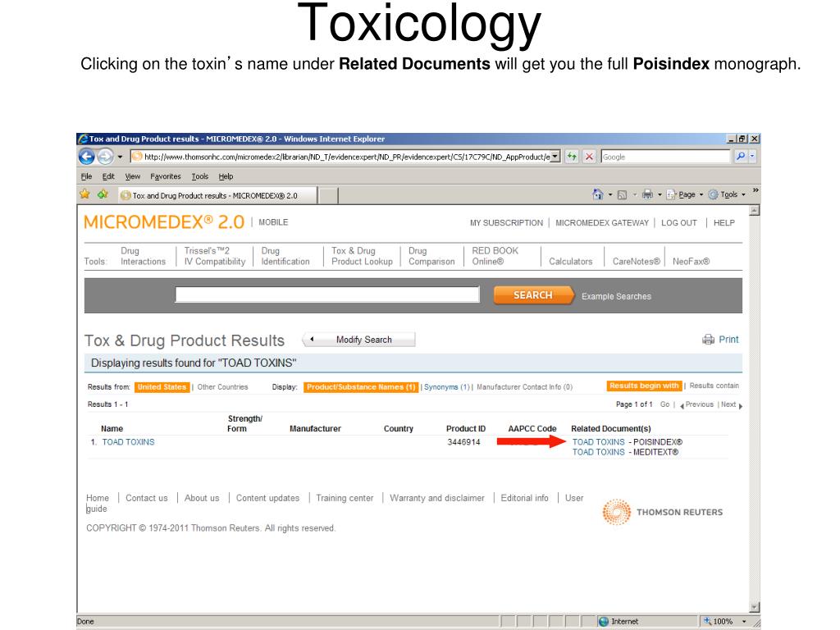The image size is (840, 630).
Task: Click the orange SEARCH button
Action: [x=533, y=295]
